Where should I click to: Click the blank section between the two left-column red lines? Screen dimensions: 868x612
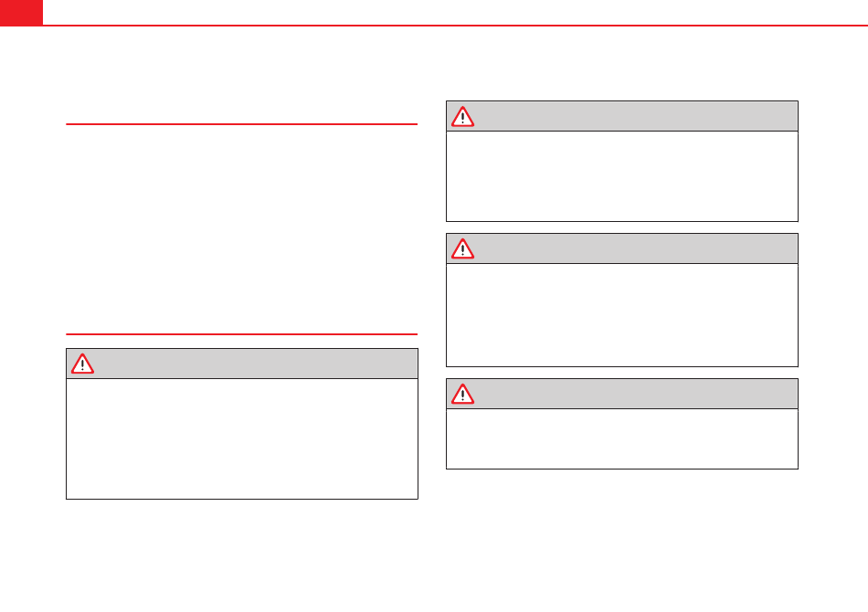(x=242, y=229)
